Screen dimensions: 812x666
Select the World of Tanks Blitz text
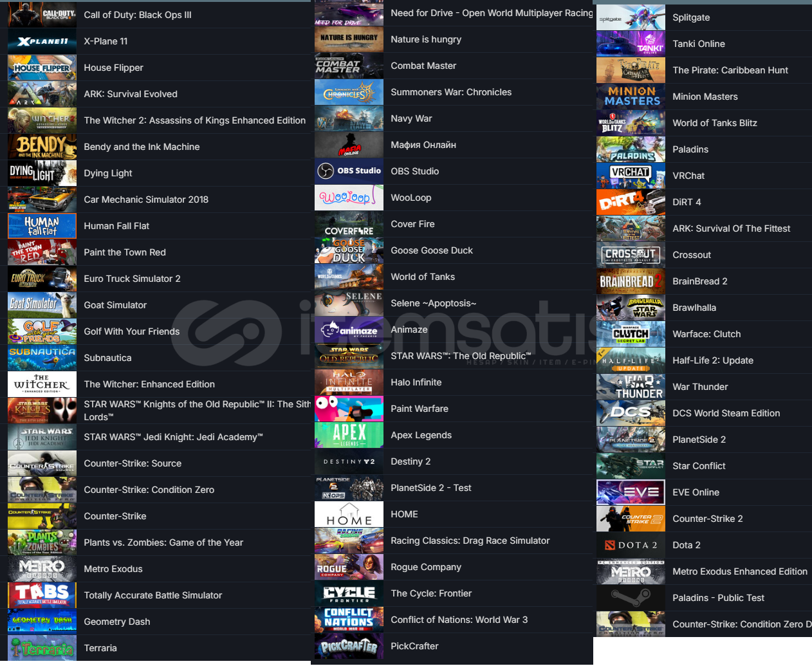pyautogui.click(x=715, y=123)
